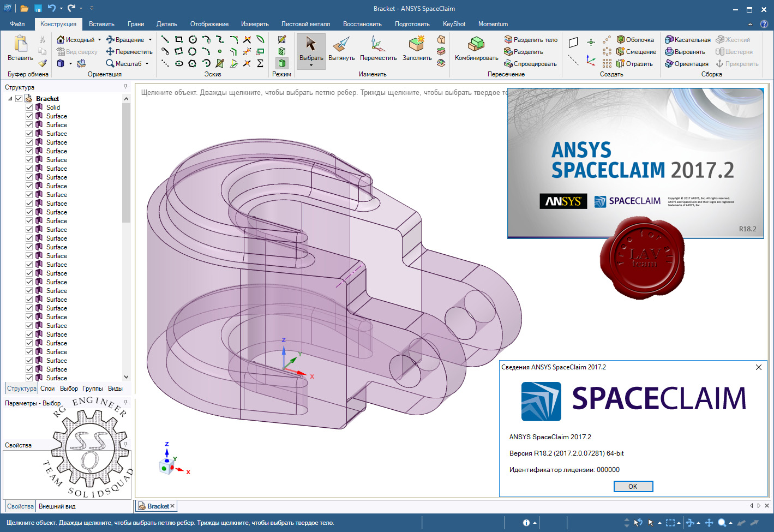Select the Отразить (Mirror) tool
The image size is (774, 532).
pos(635,63)
